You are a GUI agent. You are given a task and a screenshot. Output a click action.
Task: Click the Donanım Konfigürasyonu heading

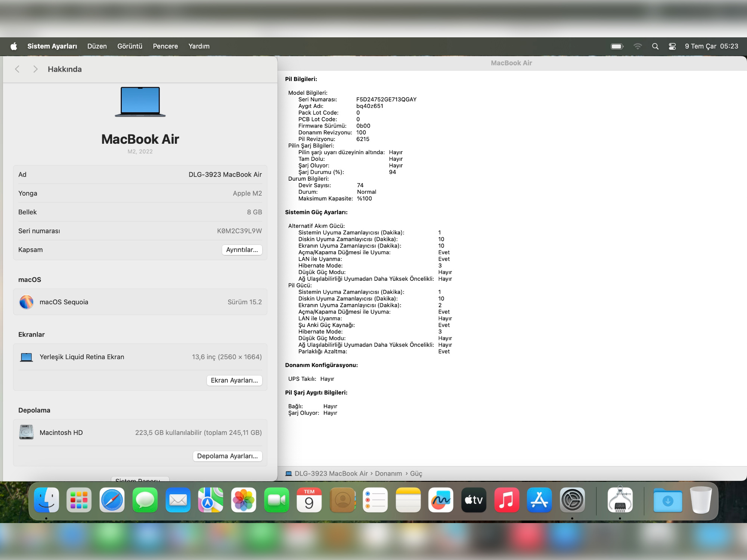point(321,365)
